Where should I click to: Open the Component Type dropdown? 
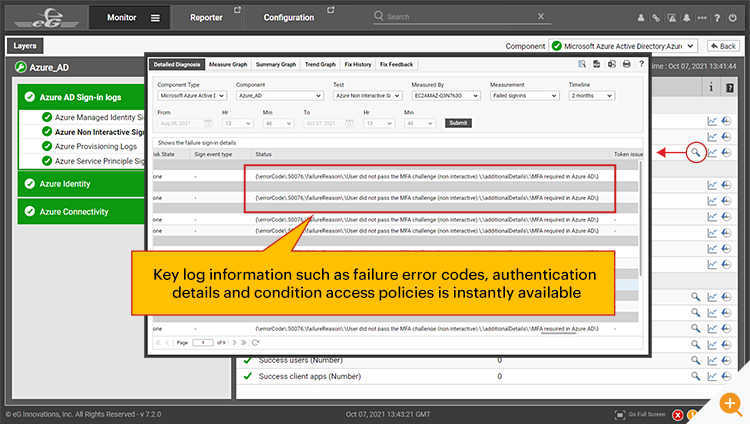click(x=192, y=96)
